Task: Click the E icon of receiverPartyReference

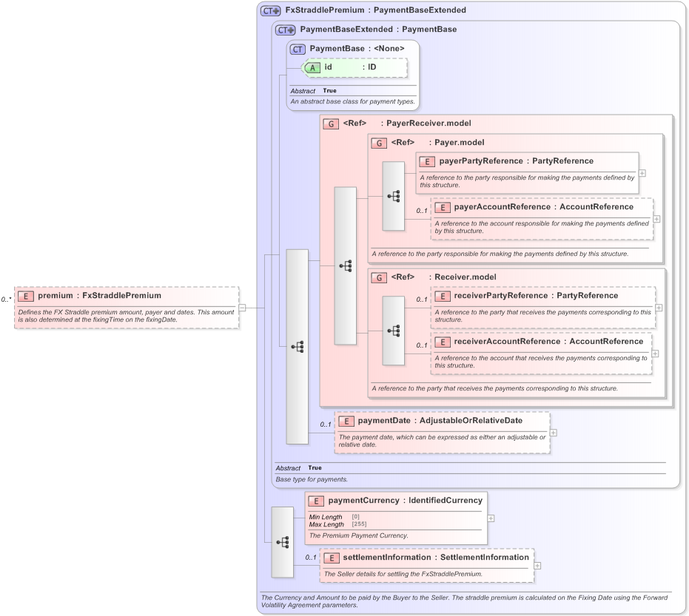Action: (x=442, y=297)
